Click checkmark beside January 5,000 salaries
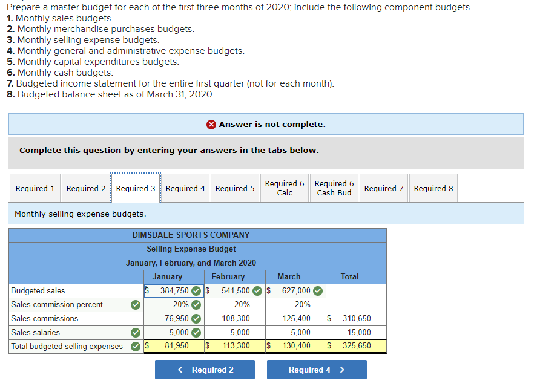 click(x=196, y=333)
